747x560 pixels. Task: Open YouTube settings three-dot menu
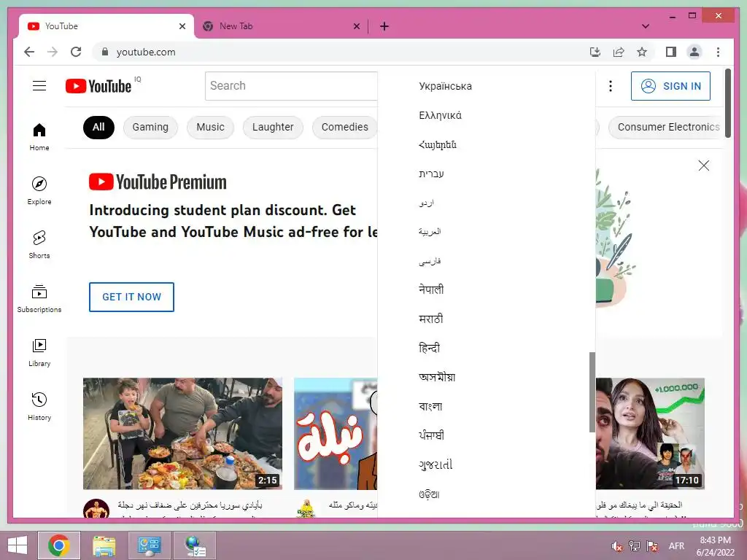pyautogui.click(x=611, y=86)
